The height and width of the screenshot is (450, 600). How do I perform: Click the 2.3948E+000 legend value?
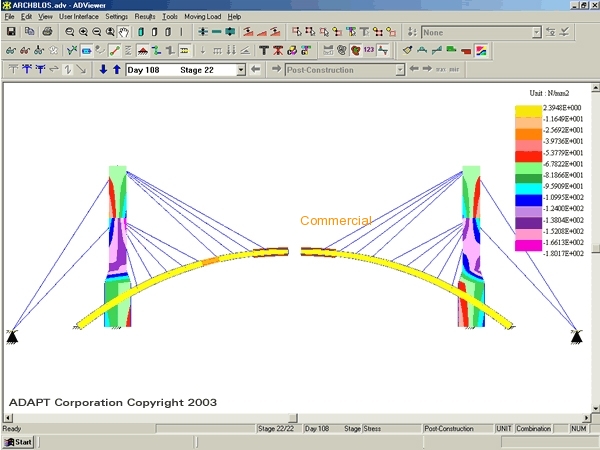[562, 108]
